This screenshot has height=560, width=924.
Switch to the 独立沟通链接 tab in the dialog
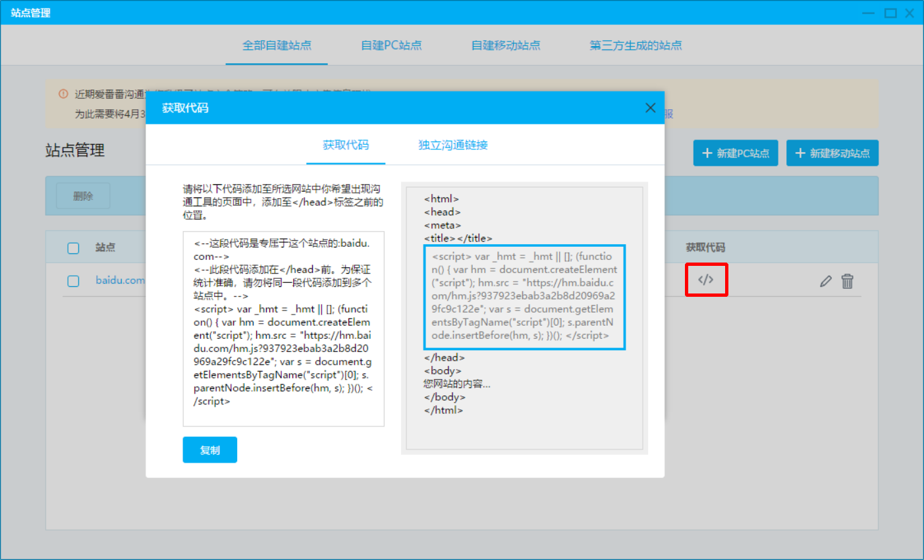point(453,145)
